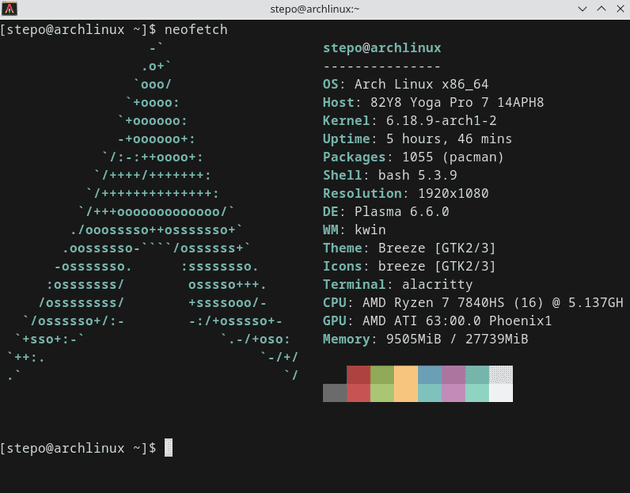This screenshot has width=630, height=493.
Task: Click the Shell line bash 5.3.9
Action: tap(390, 175)
